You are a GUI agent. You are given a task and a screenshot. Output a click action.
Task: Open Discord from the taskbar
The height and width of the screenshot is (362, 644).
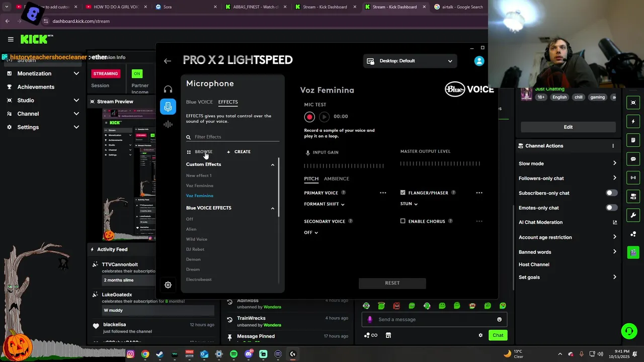[x=249, y=354]
